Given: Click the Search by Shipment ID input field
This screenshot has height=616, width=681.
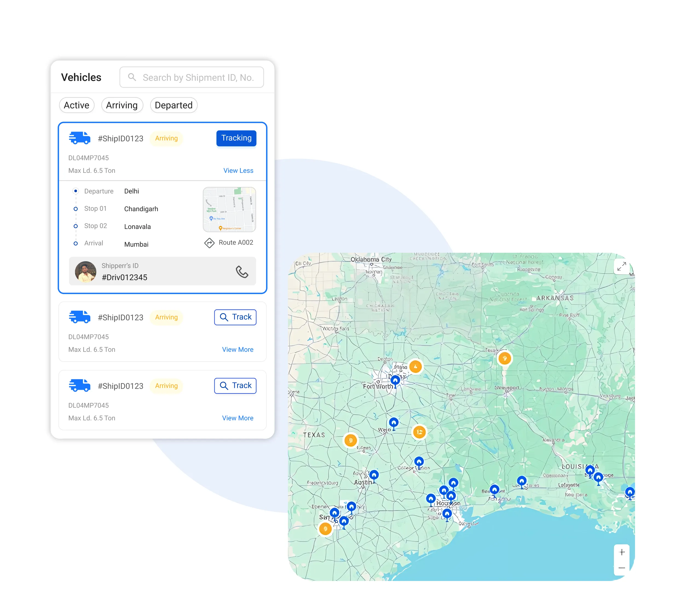Looking at the screenshot, I should pyautogui.click(x=192, y=77).
